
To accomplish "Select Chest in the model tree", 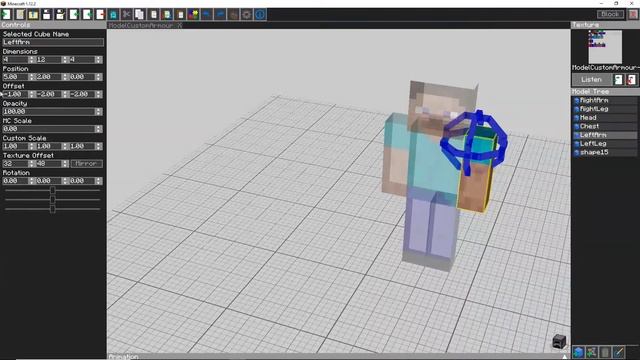I will tap(604, 127).
